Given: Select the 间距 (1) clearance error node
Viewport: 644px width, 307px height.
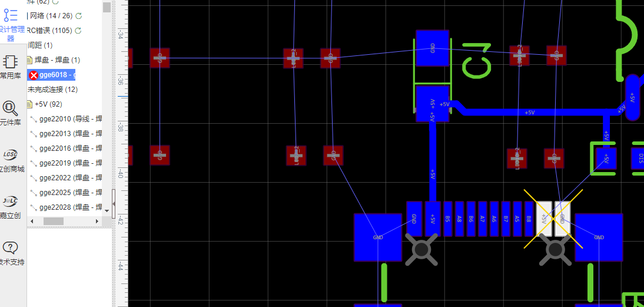Looking at the screenshot, I should coord(40,45).
